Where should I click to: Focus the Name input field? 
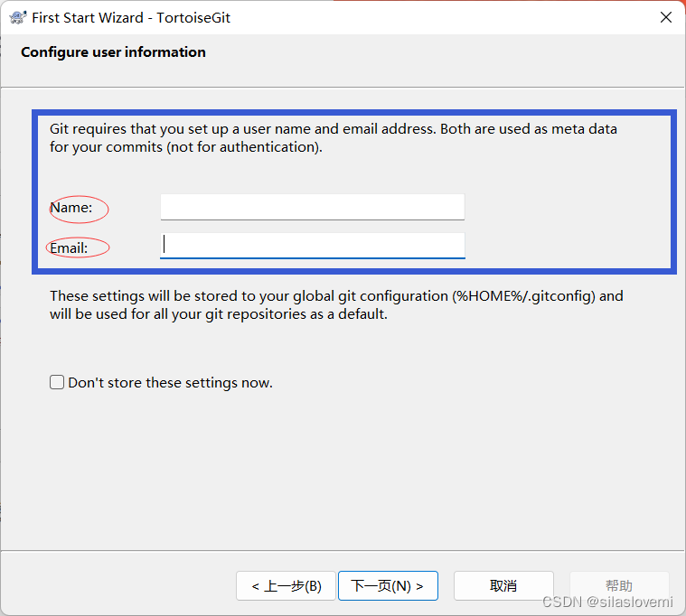313,207
